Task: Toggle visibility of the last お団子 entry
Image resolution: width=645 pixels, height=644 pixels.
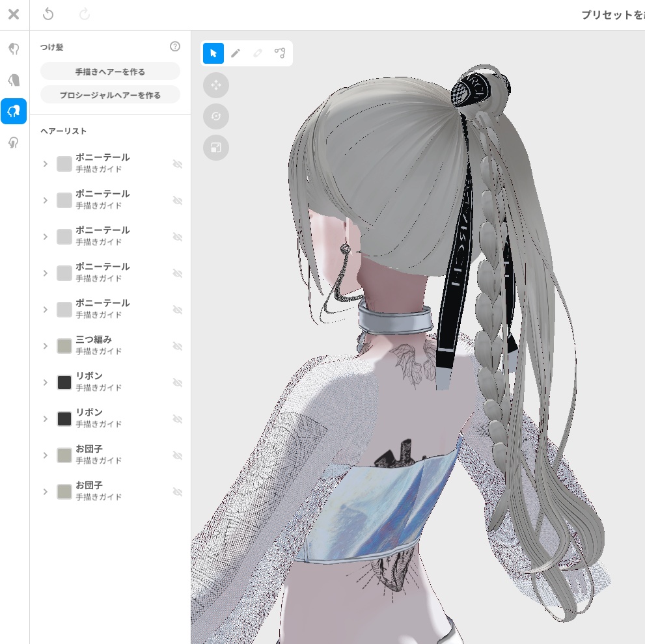Action: (178, 492)
